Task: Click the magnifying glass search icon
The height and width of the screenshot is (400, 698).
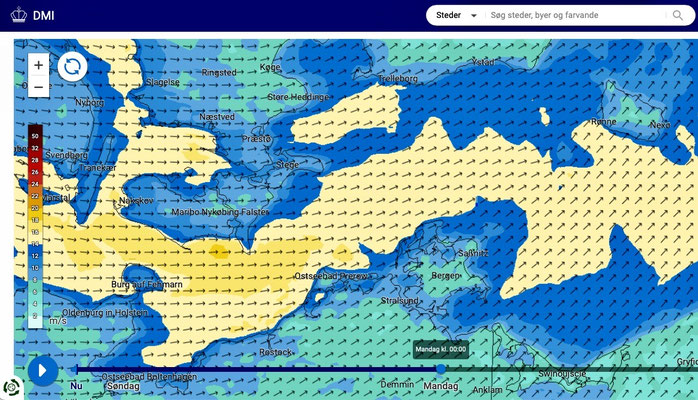Action: [x=678, y=15]
